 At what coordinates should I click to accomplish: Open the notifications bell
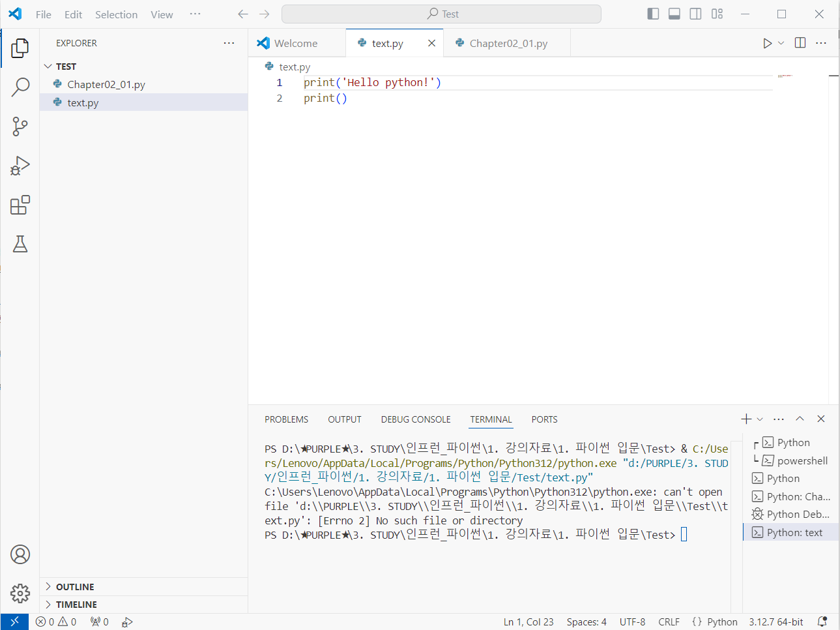(x=822, y=622)
